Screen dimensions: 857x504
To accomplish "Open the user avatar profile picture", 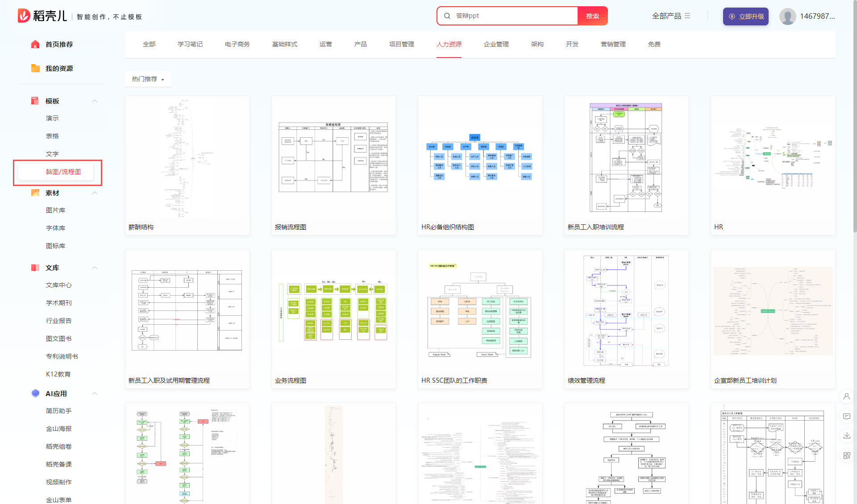I will pyautogui.click(x=787, y=17).
